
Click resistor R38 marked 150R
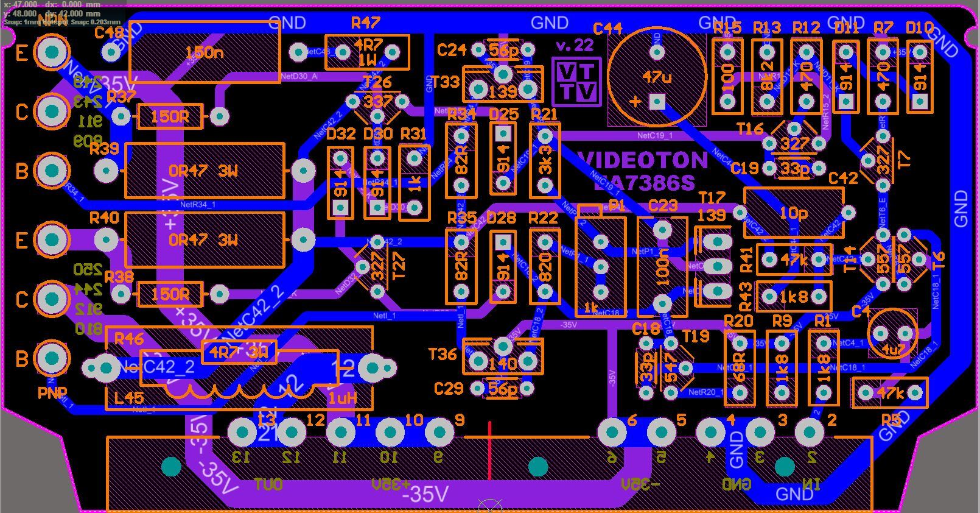[x=170, y=294]
